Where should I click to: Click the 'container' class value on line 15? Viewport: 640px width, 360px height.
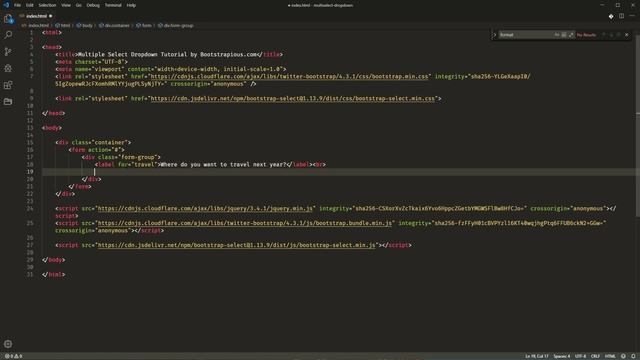tap(109, 142)
